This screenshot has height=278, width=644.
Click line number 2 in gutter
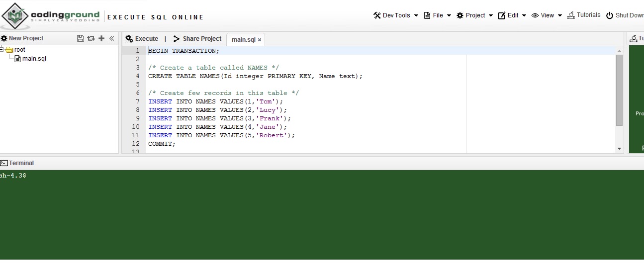(138, 59)
